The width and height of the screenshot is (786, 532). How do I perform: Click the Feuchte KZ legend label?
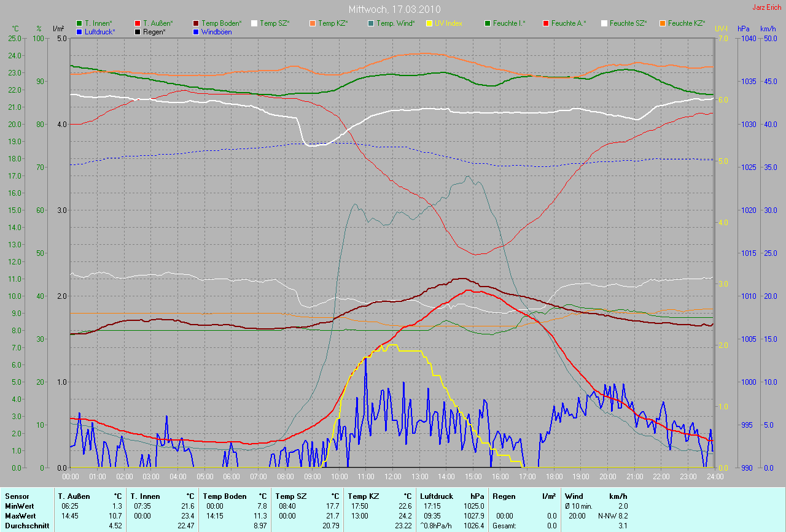(686, 23)
